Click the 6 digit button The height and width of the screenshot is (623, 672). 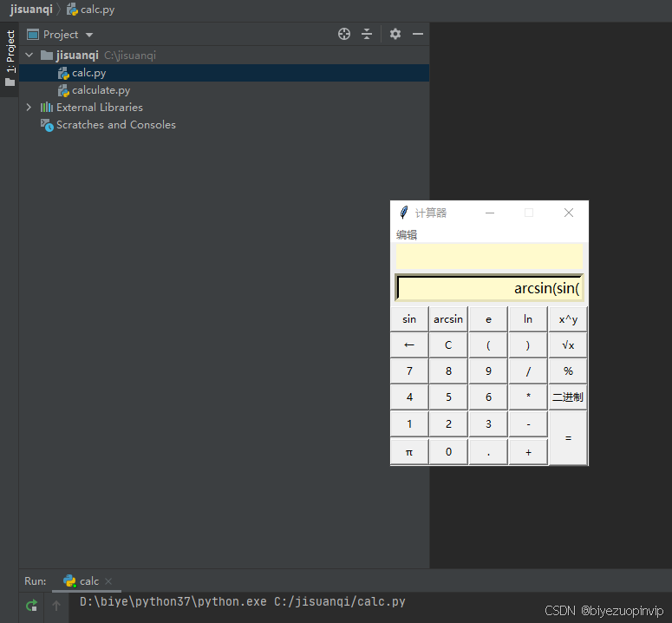(488, 397)
